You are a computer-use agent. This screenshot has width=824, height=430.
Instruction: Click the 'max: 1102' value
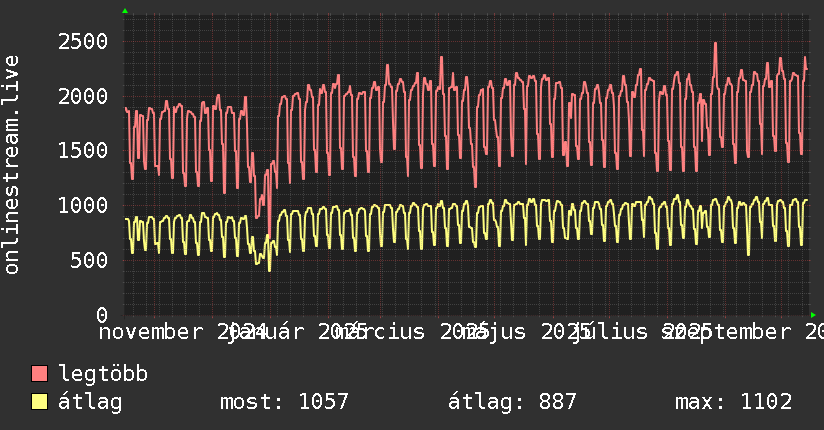click(734, 402)
